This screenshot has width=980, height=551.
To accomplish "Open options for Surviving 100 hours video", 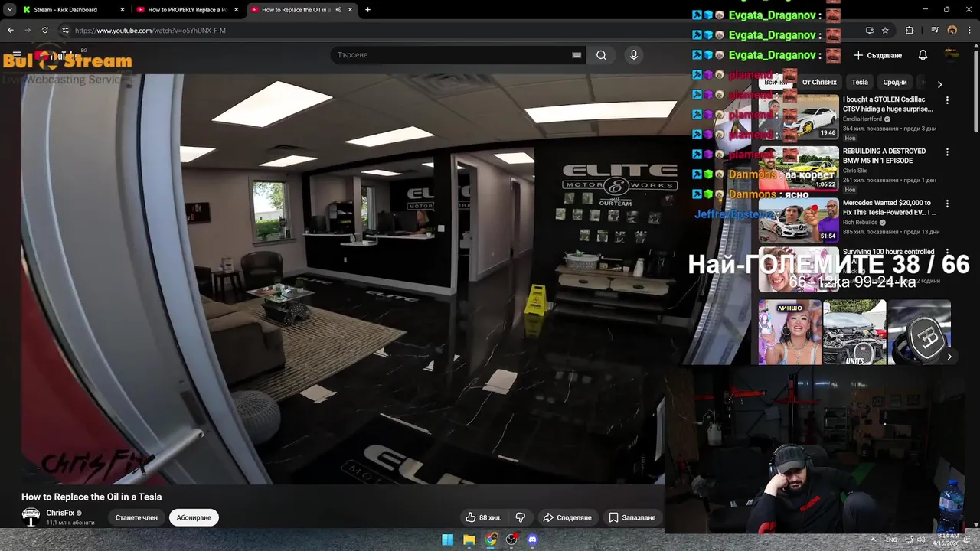I will tap(947, 252).
